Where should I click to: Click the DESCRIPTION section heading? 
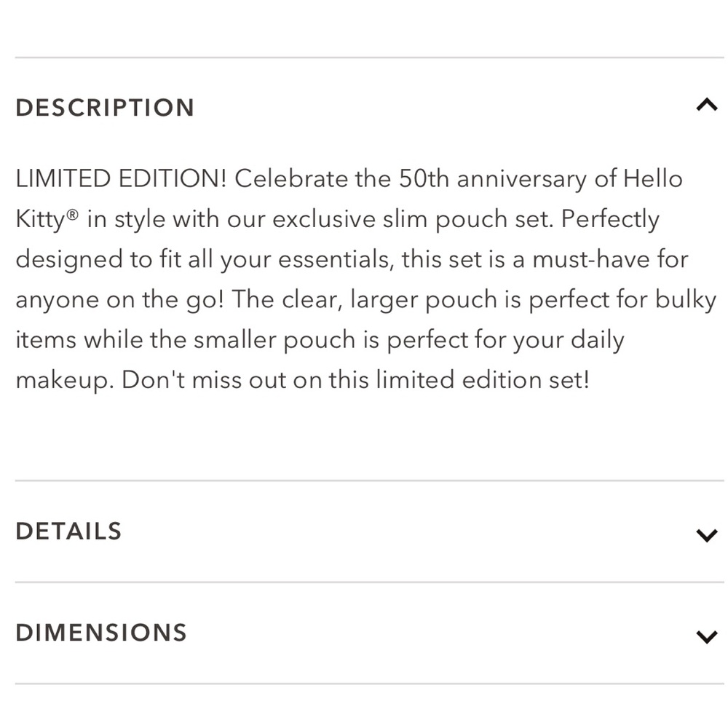pos(104,108)
